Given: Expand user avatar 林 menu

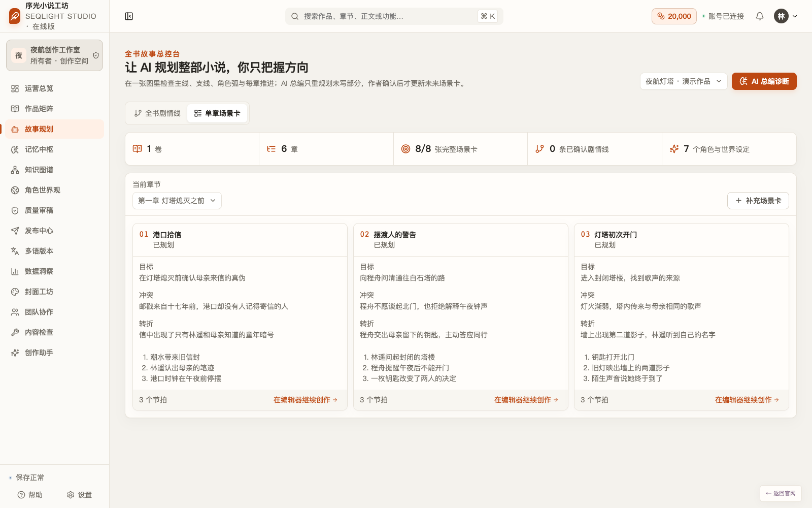Looking at the screenshot, I should tap(786, 16).
